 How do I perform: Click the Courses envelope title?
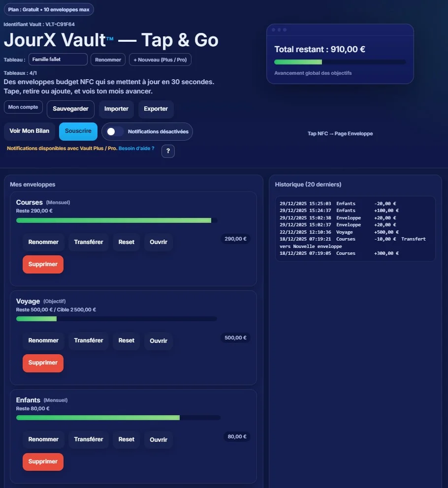pos(29,202)
